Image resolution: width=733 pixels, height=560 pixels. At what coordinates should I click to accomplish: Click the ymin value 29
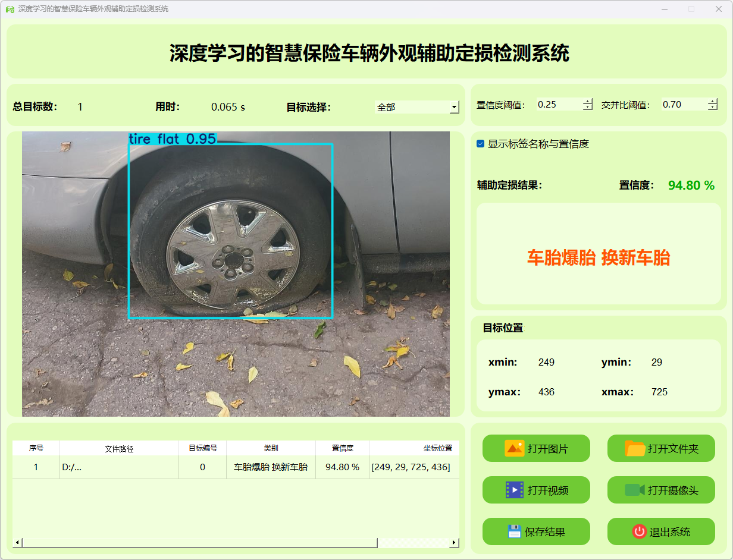[656, 362]
